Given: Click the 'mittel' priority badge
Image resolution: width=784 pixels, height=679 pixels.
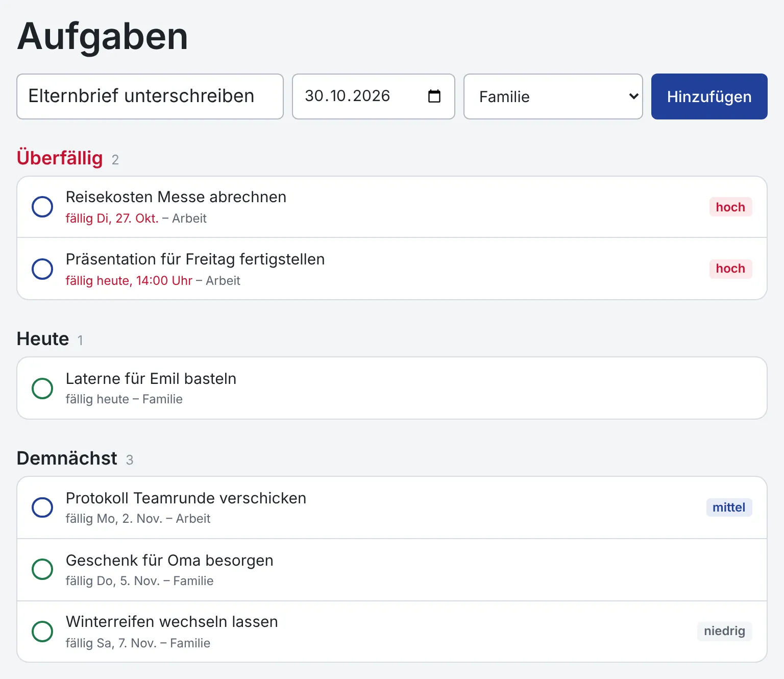Looking at the screenshot, I should 729,507.
